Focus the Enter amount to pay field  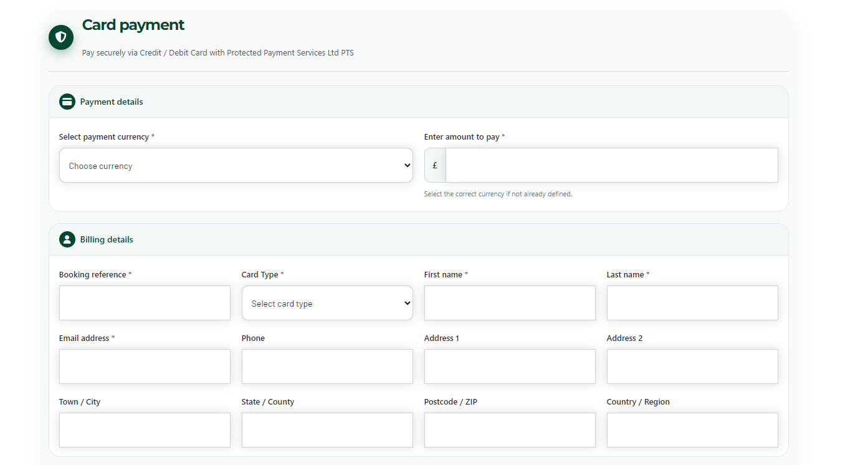pyautogui.click(x=612, y=165)
